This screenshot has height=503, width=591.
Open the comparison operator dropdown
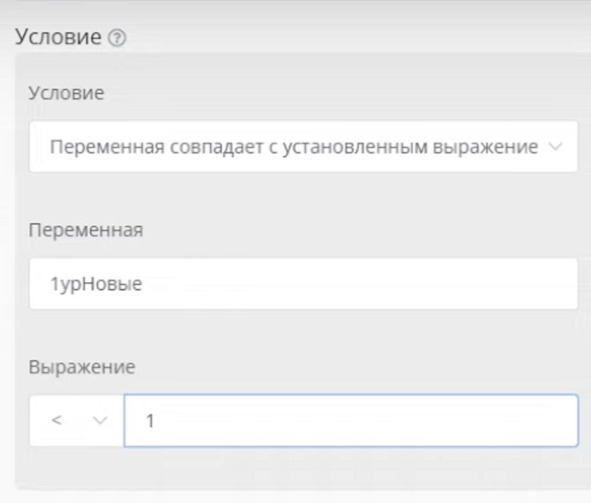click(77, 420)
